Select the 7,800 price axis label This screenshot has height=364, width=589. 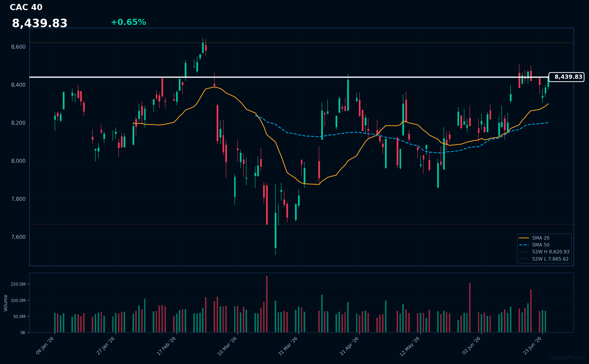pyautogui.click(x=18, y=199)
